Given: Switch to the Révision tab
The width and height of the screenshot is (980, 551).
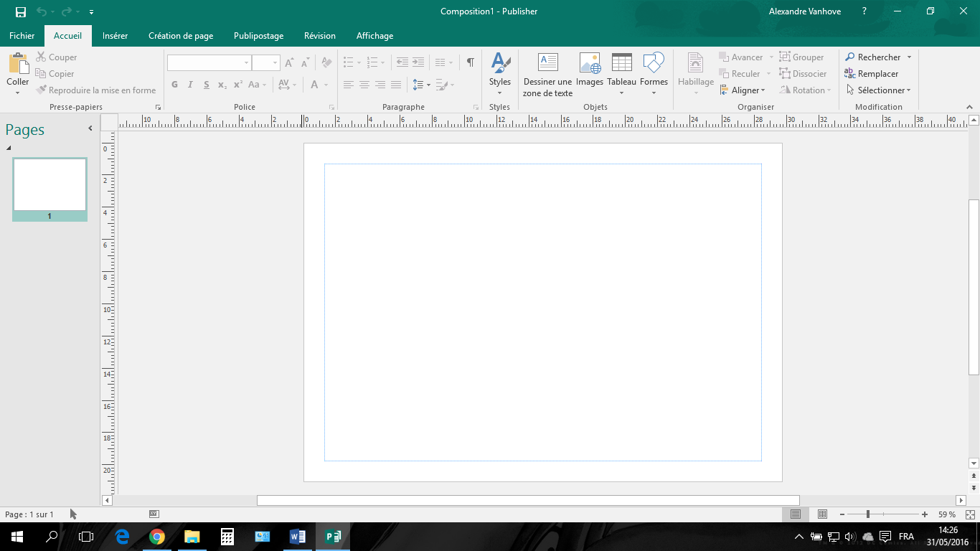Looking at the screenshot, I should 320,36.
